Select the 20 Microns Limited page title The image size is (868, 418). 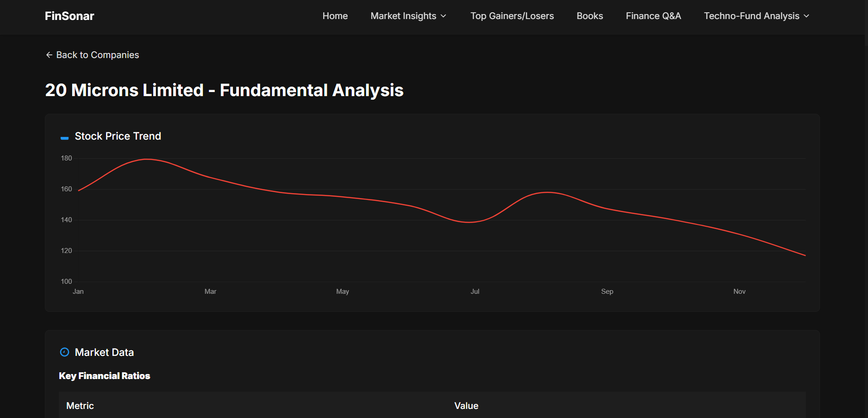coord(224,90)
